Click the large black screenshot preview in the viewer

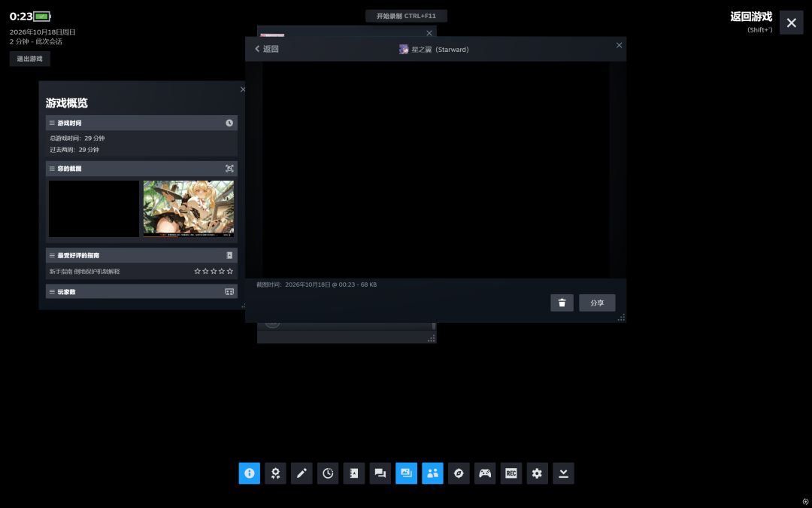(435, 170)
